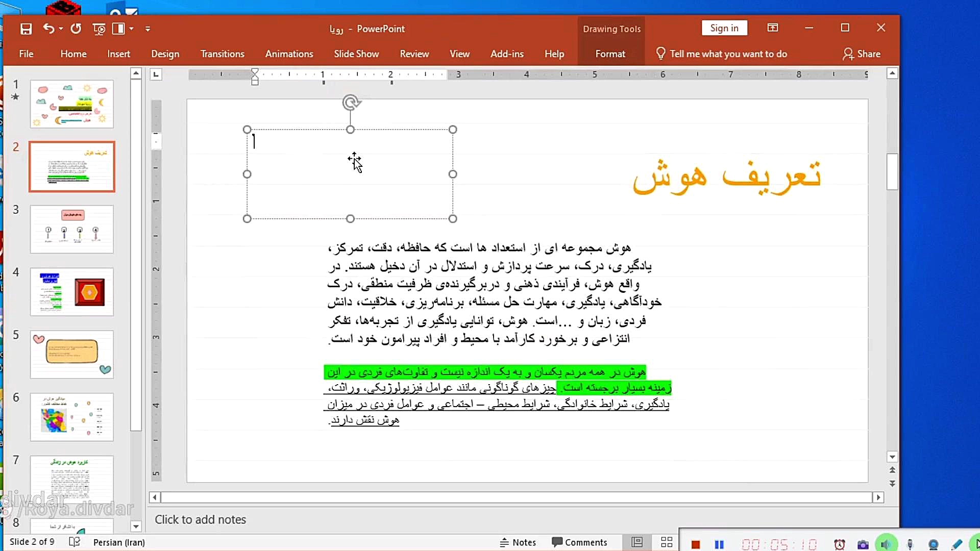The width and height of the screenshot is (980, 551).
Task: Select slide 4 thumbnail with red square
Action: pos(72,292)
